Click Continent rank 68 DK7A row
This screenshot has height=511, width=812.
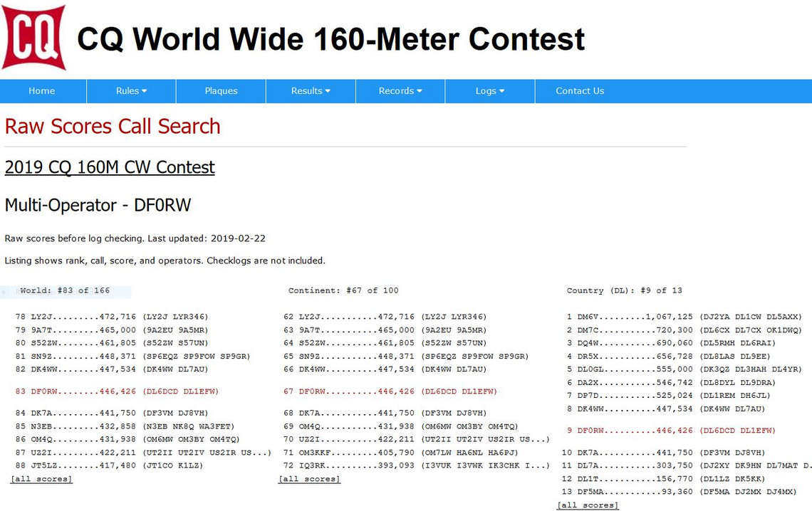pos(385,413)
